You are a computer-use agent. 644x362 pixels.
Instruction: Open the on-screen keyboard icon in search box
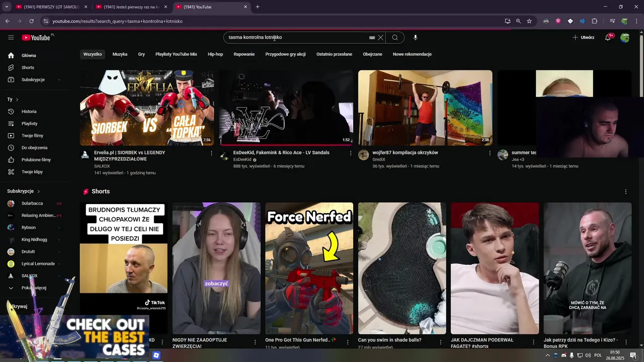[372, 38]
